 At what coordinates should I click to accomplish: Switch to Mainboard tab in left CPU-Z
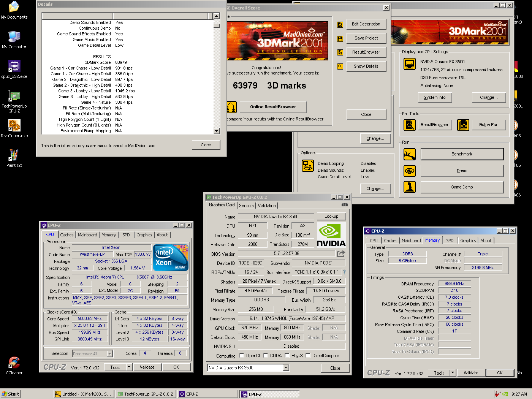pyautogui.click(x=87, y=235)
